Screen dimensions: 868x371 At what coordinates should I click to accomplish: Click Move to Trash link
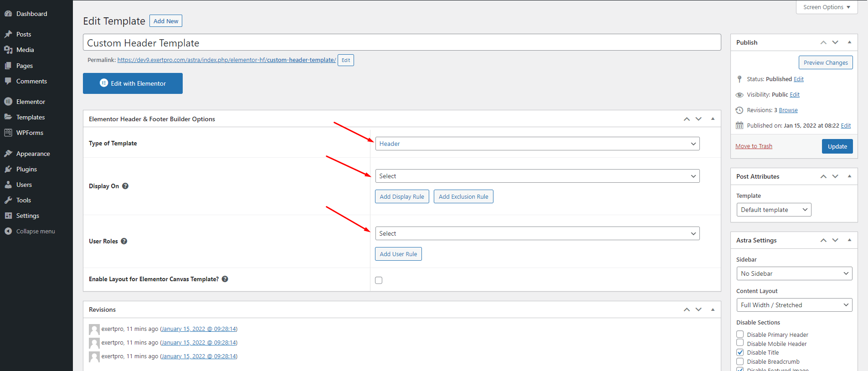coord(754,146)
